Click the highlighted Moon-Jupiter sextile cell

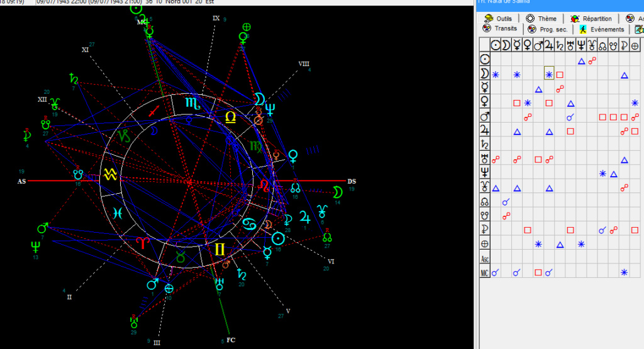pos(549,74)
